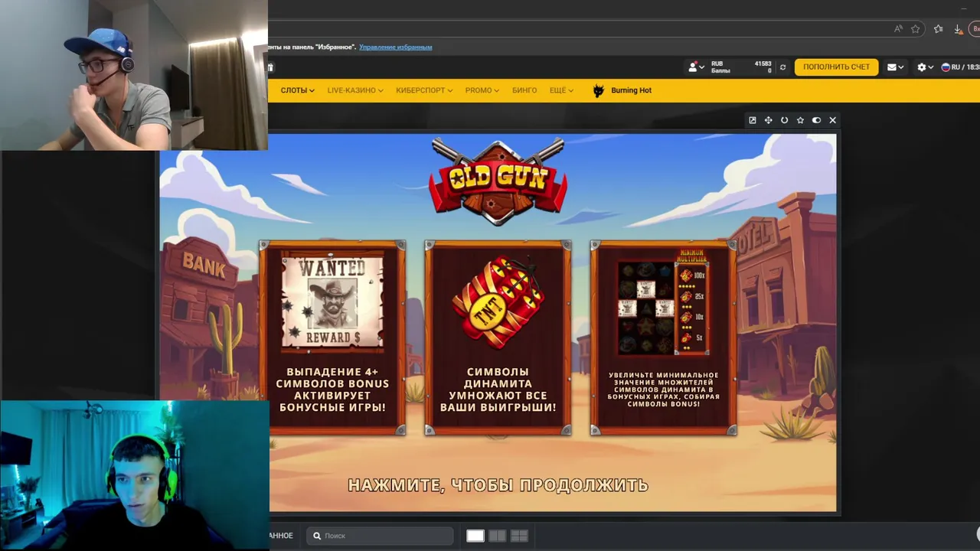This screenshot has height=551, width=980.
Task: Open the user account dropdown
Action: tap(696, 67)
